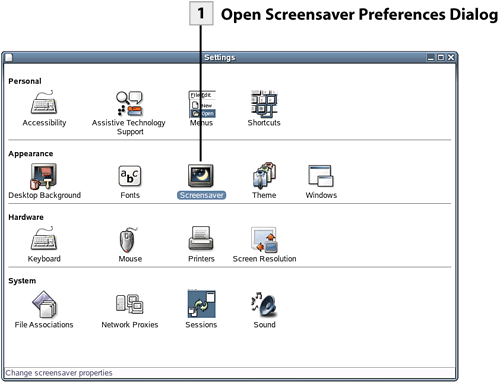Open the Accessibility keyboard icon
Image resolution: width=500 pixels, height=382 pixels.
[x=44, y=102]
